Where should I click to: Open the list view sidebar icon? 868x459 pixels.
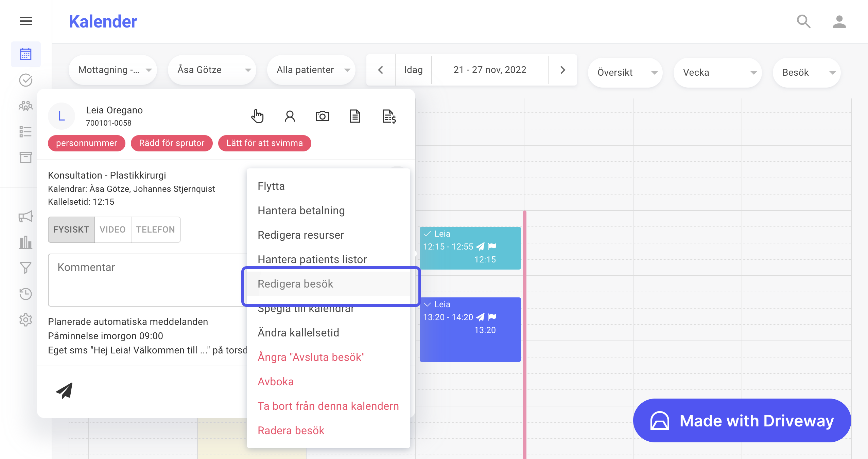[x=26, y=132]
